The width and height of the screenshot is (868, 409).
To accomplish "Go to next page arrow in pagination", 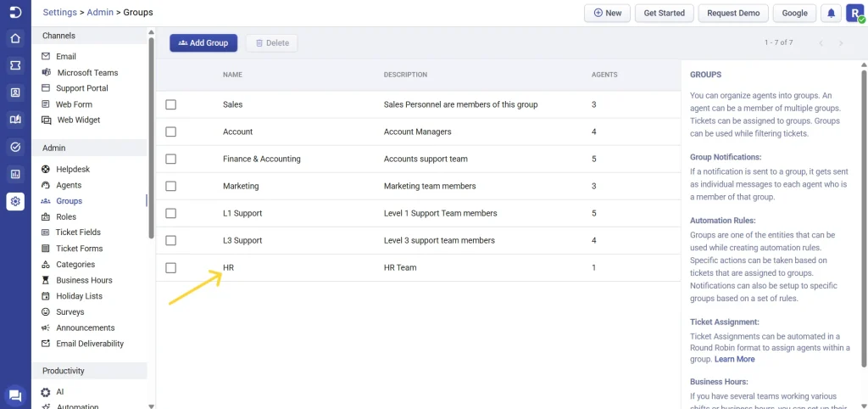I will (841, 42).
